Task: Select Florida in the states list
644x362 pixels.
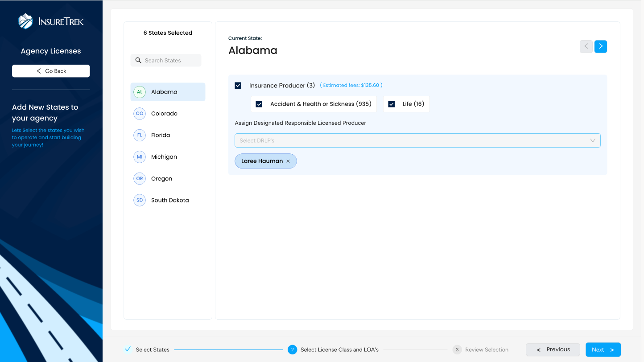Action: pyautogui.click(x=161, y=135)
